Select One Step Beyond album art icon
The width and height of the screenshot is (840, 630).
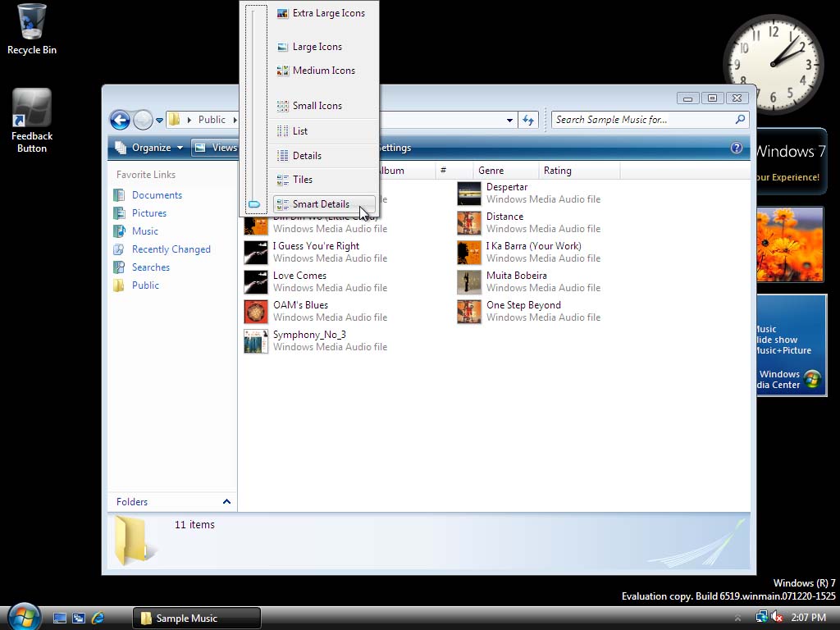[x=469, y=311]
